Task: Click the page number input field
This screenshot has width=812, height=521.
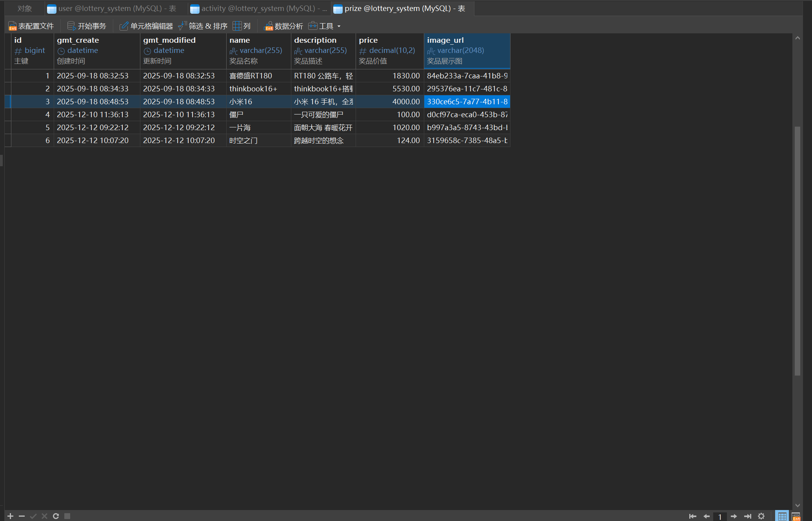Action: (x=719, y=516)
